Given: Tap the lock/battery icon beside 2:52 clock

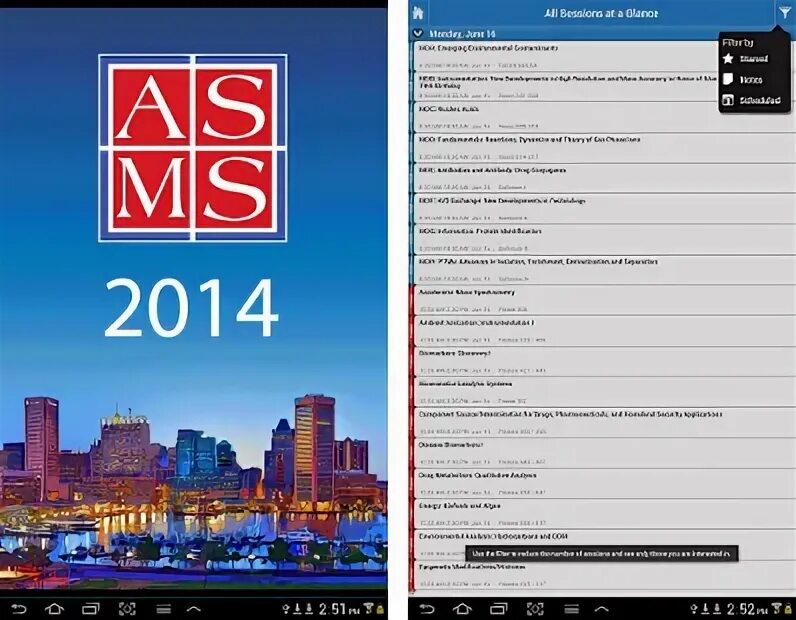Looking at the screenshot, I should pos(788,608).
